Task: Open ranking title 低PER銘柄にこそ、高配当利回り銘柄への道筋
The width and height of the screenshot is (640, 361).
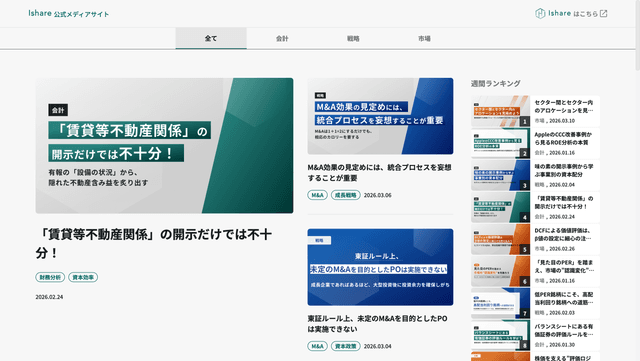Action: coord(564,298)
